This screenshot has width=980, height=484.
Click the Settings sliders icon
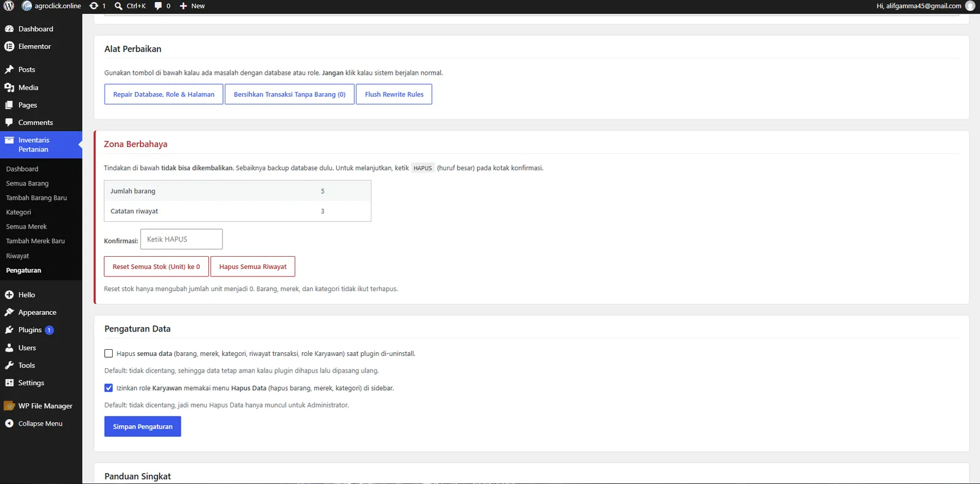tap(9, 383)
